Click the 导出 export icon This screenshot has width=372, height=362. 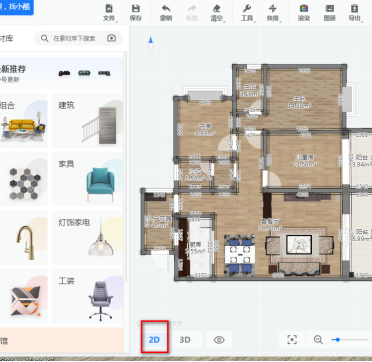click(x=355, y=13)
